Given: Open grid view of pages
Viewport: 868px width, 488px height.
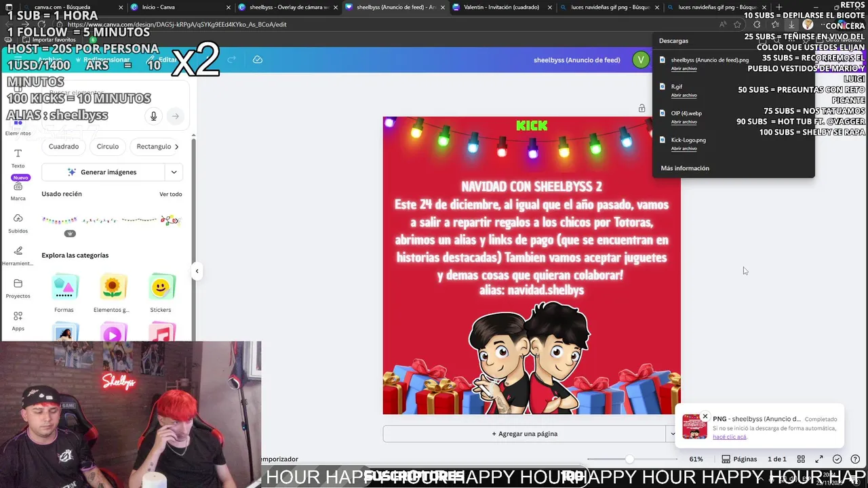Looking at the screenshot, I should (801, 459).
